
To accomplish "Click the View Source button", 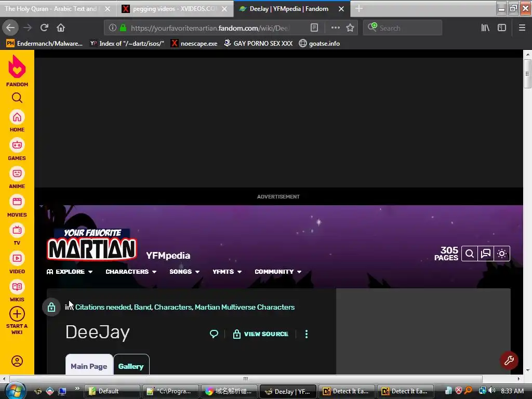I will pos(261,334).
